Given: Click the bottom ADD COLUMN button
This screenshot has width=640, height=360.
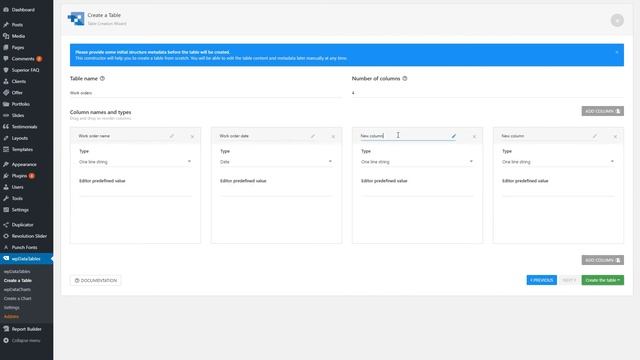Looking at the screenshot, I should [602, 260].
